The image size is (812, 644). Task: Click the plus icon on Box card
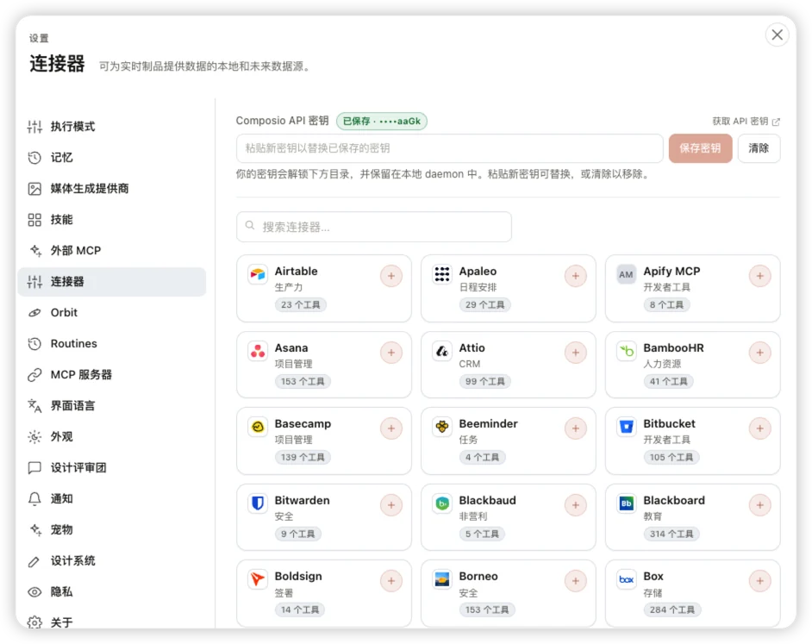(759, 581)
